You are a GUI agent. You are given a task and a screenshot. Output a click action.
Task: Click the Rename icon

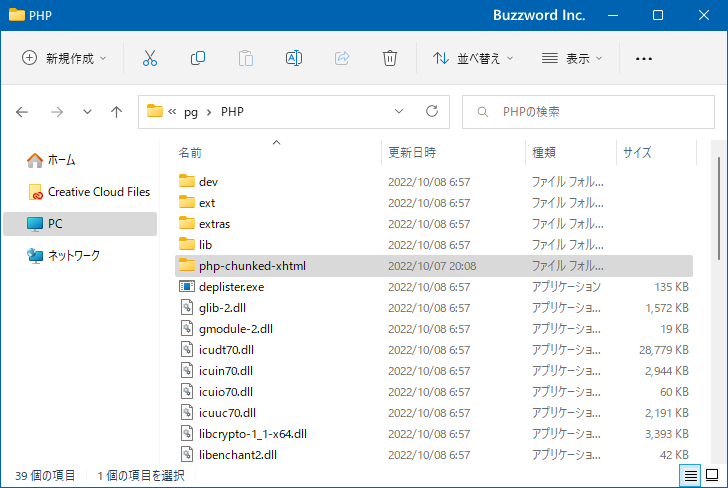click(294, 59)
